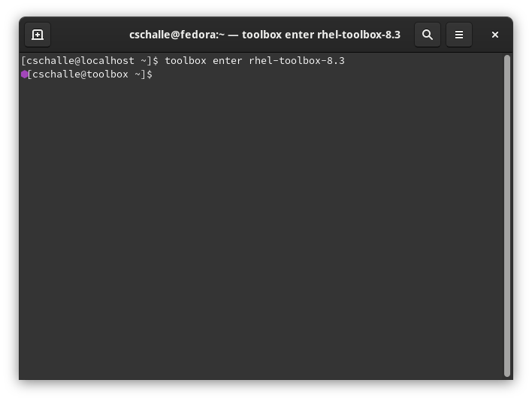This screenshot has height=401, width=532.
Task: Click "localhost" in the first prompt
Action: pyautogui.click(x=107, y=60)
